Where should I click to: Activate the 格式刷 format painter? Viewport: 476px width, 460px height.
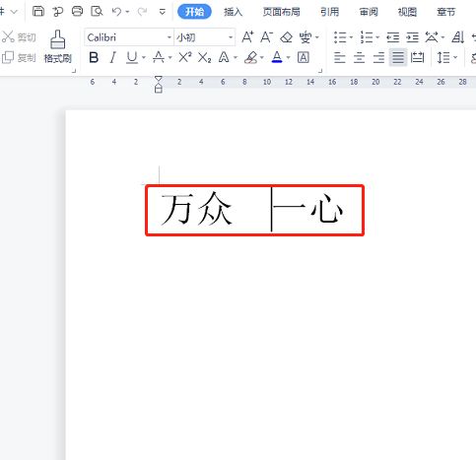(57, 46)
